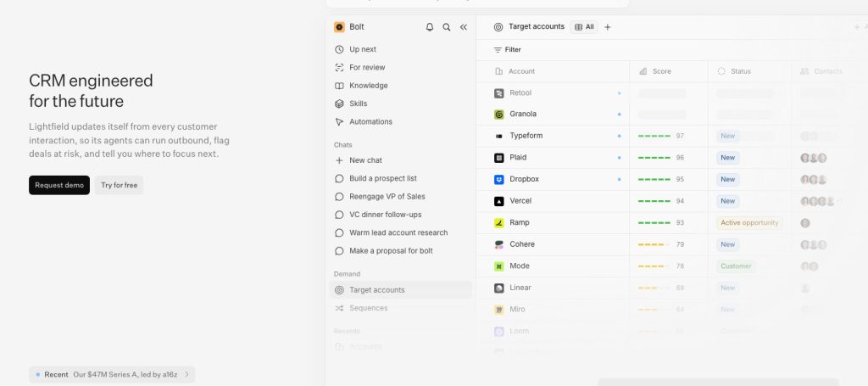
Task: Click New status badge for Typeform
Action: click(728, 137)
